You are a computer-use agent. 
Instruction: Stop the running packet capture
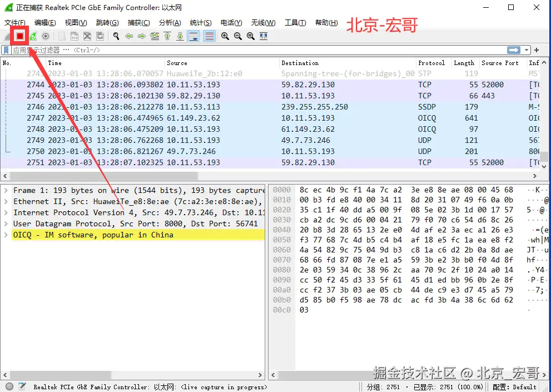(19, 36)
